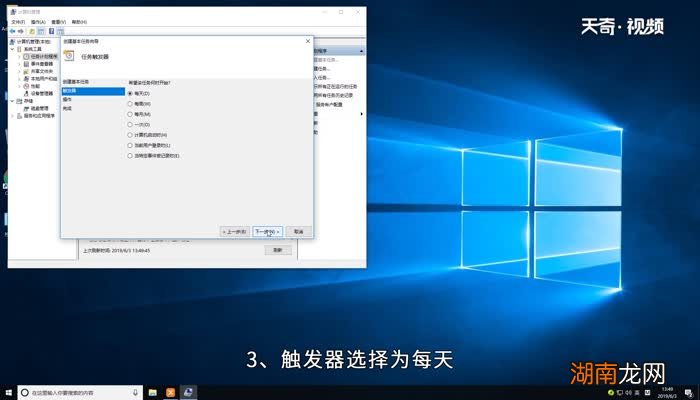Collapse the 系统工具 tree node arrow
The height and width of the screenshot is (400, 700).
13,49
